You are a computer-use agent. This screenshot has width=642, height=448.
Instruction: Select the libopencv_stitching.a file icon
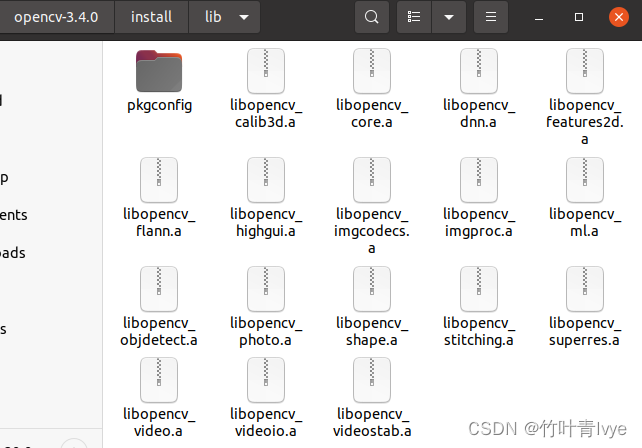point(479,289)
